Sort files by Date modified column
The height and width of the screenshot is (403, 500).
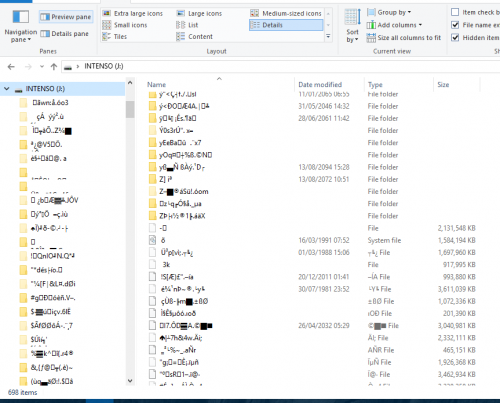pos(320,85)
